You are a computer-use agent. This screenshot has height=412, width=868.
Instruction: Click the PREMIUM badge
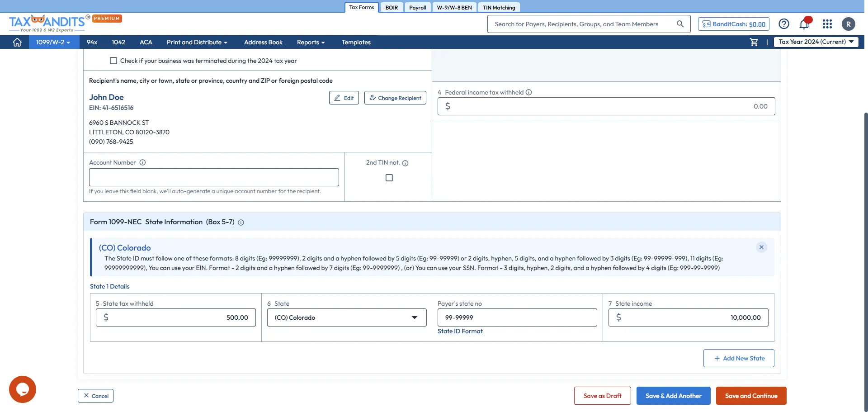point(107,19)
